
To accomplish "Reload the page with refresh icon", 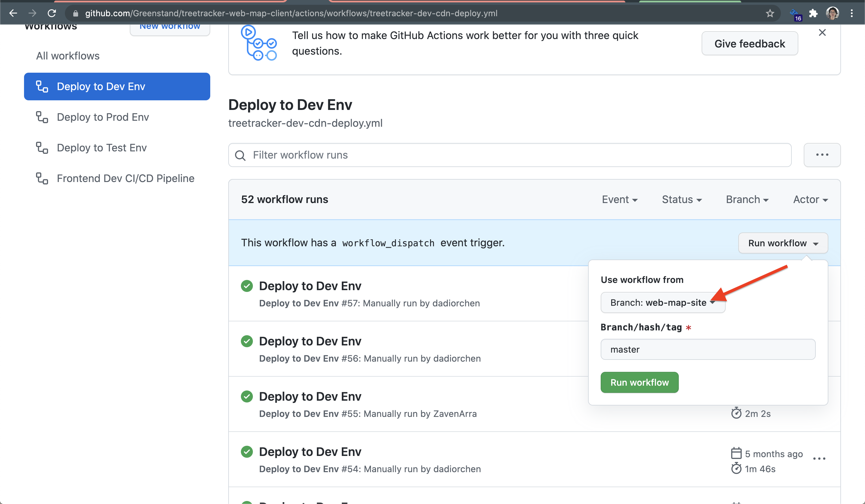I will (x=52, y=13).
